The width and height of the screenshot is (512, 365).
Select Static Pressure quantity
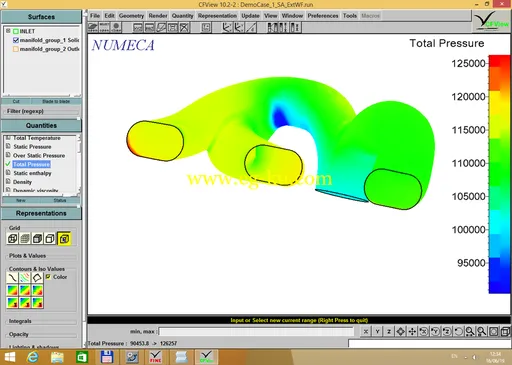[32, 147]
